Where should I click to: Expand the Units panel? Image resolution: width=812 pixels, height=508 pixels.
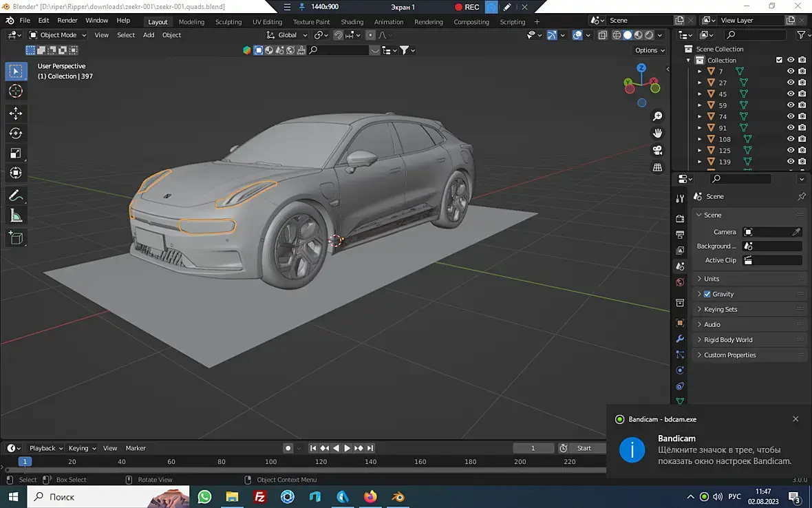pos(712,279)
